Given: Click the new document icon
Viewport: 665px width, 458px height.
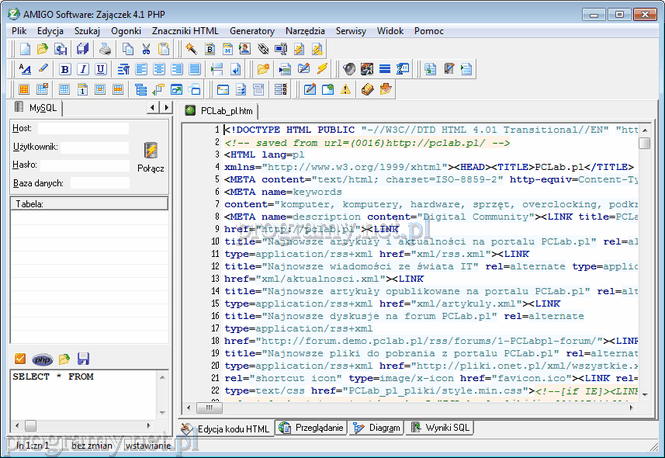Looking at the screenshot, I should click(23, 48).
